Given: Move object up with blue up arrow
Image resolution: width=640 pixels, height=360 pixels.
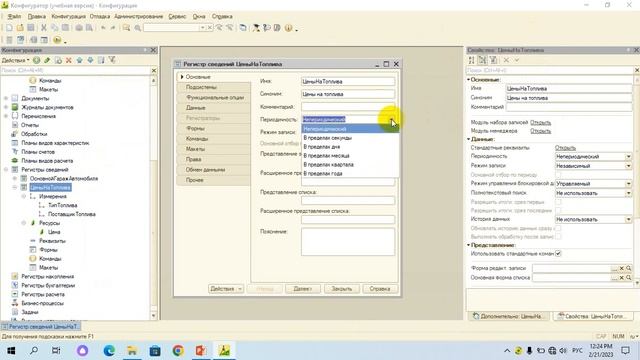Looking at the screenshot, I should 80,60.
